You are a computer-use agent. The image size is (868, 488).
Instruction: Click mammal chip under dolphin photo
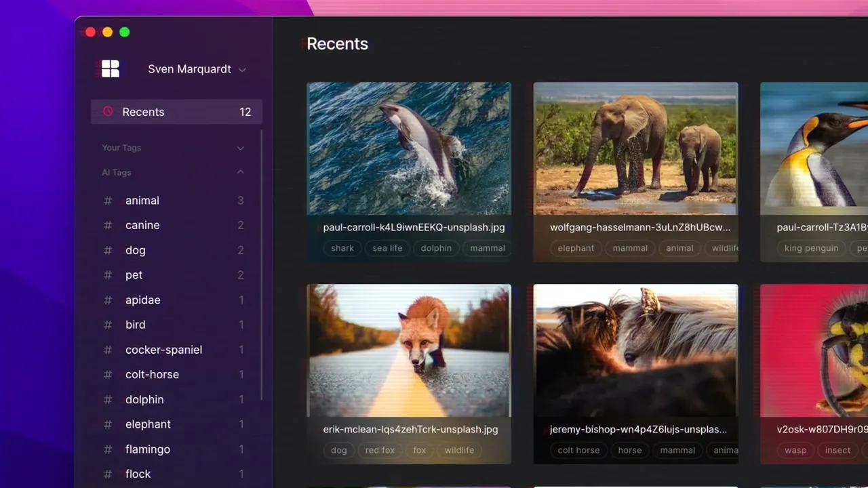click(487, 248)
